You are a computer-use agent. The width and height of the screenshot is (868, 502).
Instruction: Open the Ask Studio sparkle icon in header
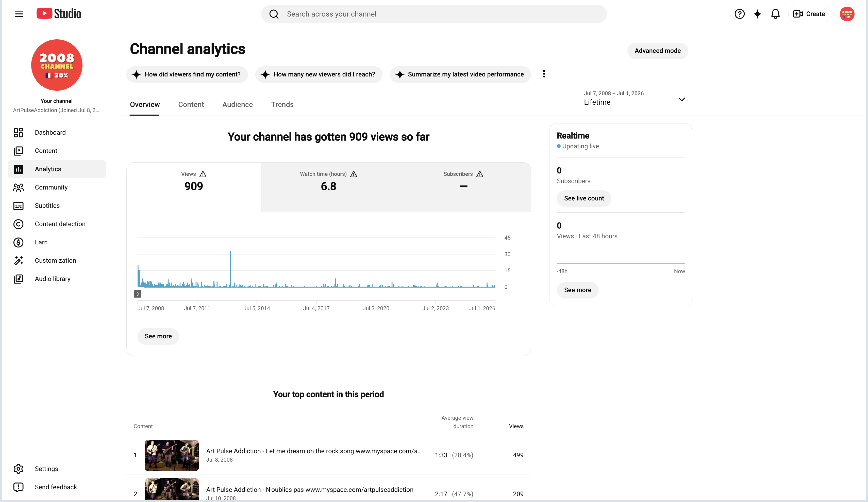coord(757,14)
